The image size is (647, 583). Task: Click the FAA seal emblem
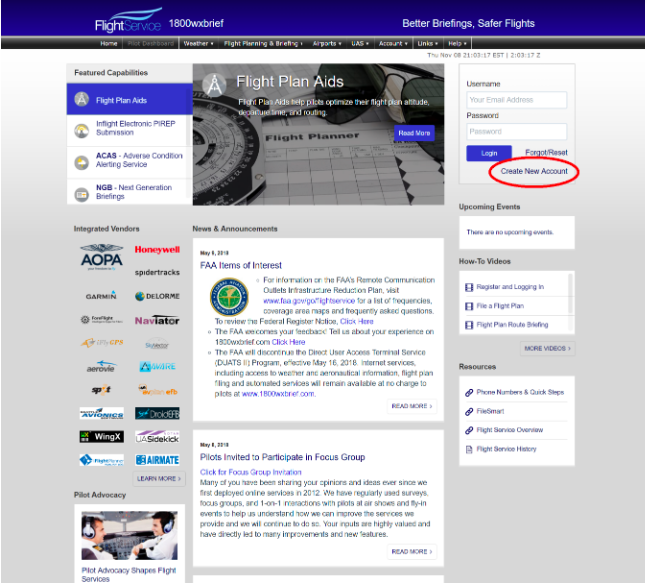tap(229, 297)
